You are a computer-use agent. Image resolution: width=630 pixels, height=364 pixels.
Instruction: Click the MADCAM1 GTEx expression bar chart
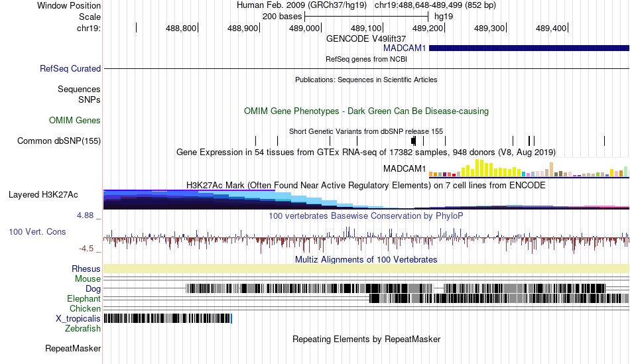(529, 168)
